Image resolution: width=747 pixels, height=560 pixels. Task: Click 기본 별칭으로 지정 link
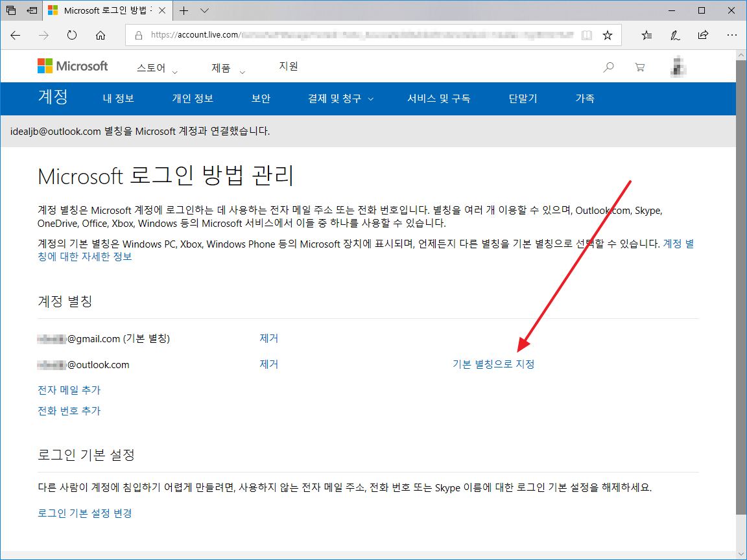click(493, 364)
